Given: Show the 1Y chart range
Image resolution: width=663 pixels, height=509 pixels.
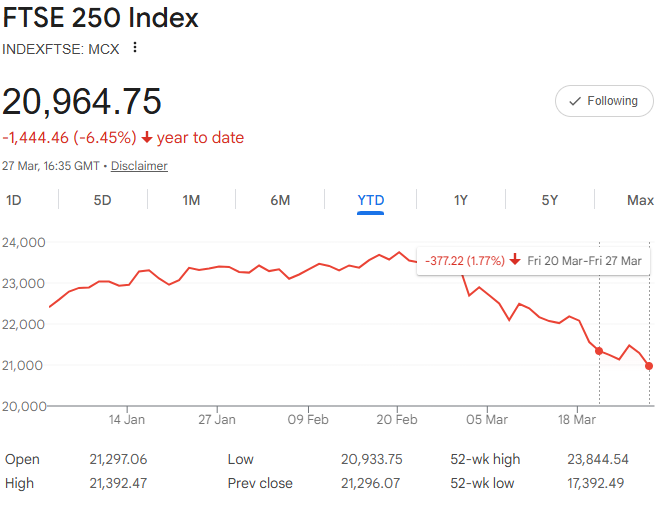Looking at the screenshot, I should coord(460,200).
